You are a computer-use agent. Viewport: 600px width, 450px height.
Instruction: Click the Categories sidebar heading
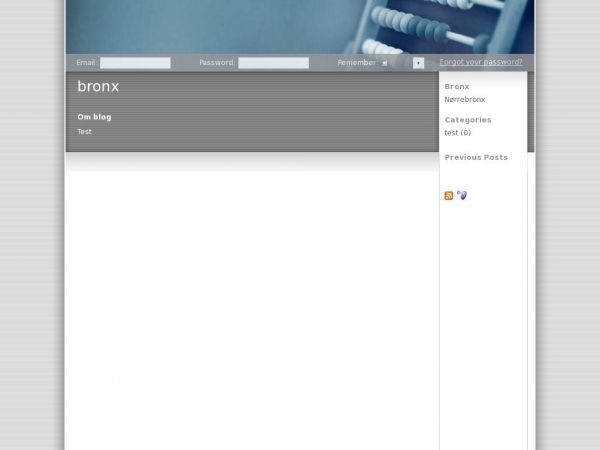[468, 120]
